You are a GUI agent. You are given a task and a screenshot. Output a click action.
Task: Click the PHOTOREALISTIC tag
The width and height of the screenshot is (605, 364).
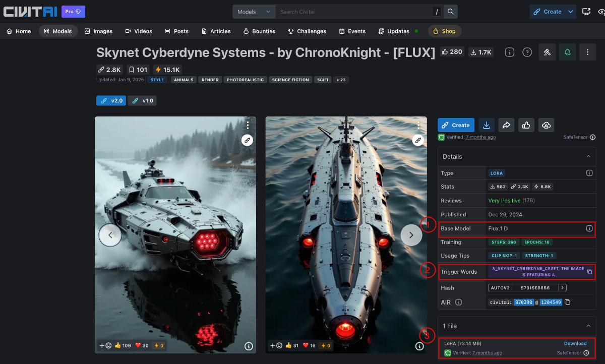[245, 80]
